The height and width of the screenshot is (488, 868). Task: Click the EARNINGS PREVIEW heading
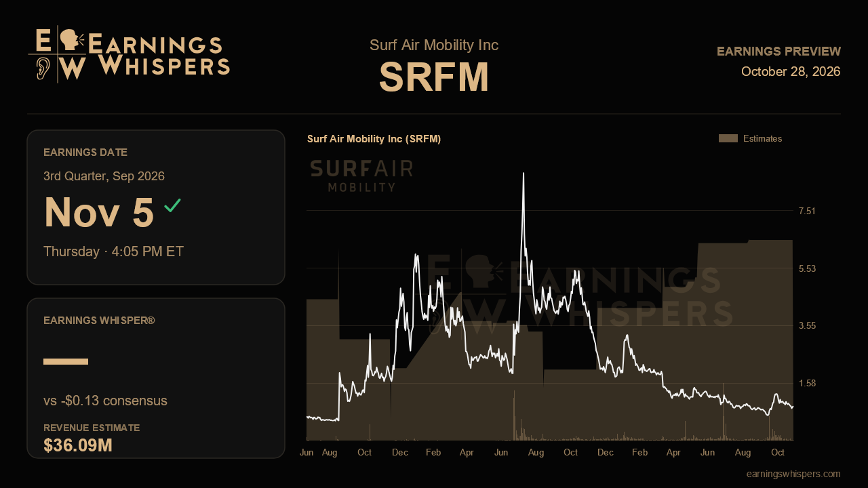click(x=778, y=52)
